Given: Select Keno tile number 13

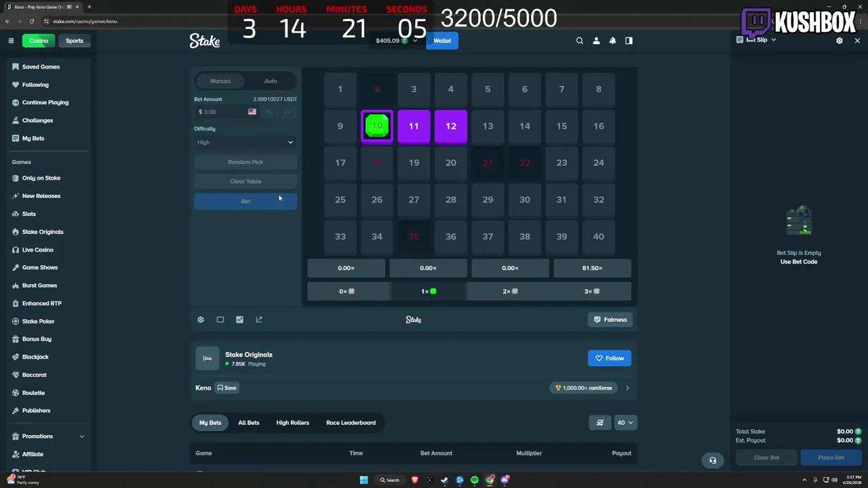Looking at the screenshot, I should (x=488, y=126).
